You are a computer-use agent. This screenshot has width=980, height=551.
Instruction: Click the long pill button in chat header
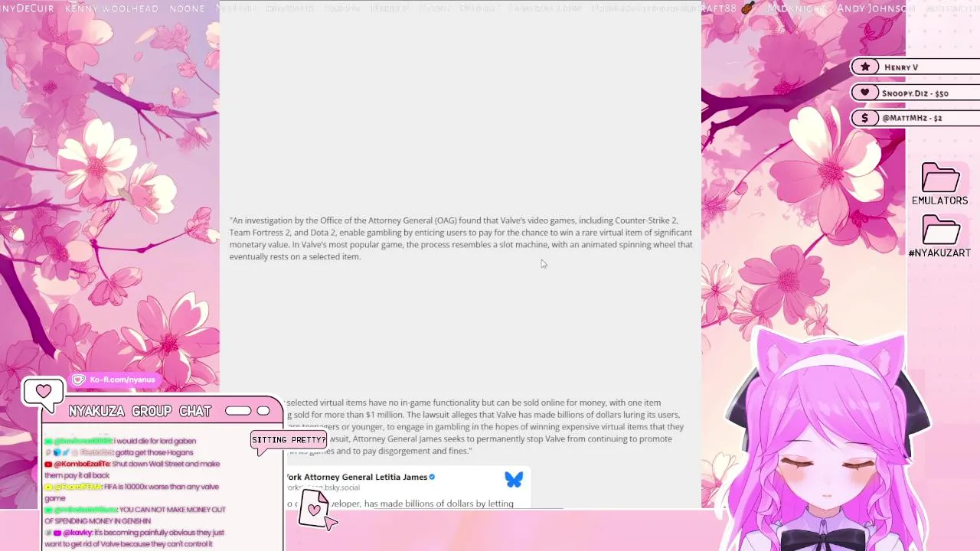pos(238,411)
